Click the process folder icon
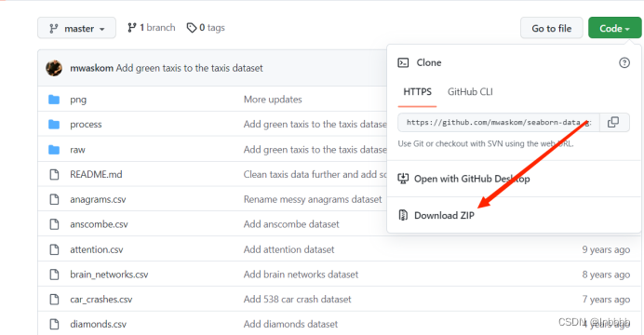Image resolution: width=644 pixels, height=335 pixels. tap(54, 125)
